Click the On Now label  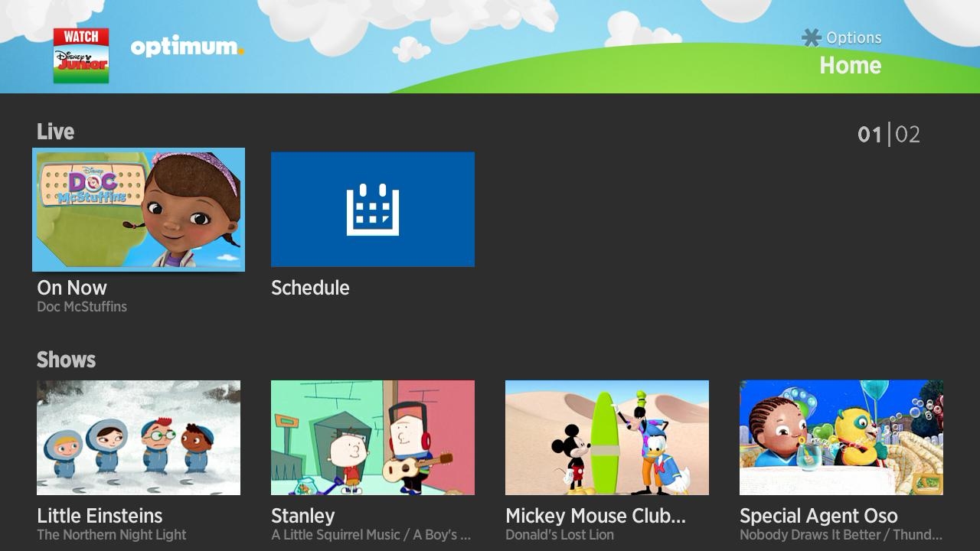click(71, 288)
